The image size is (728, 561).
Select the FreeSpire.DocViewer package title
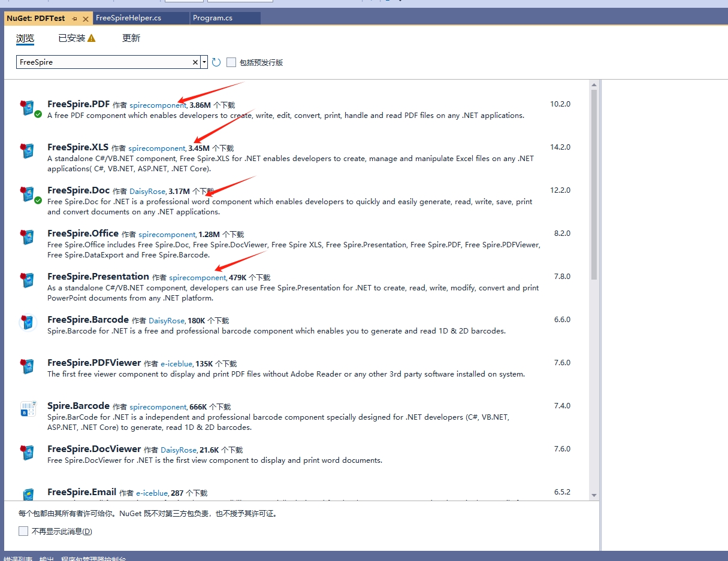tap(94, 449)
